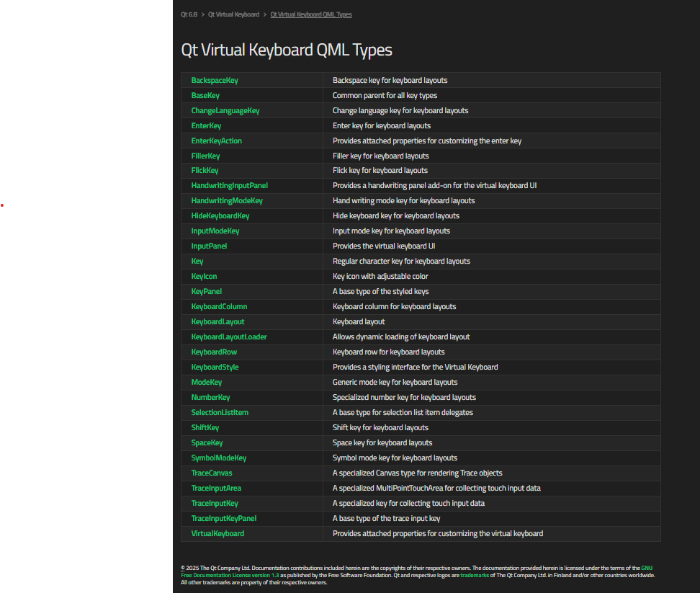Screen dimensions: 700x593
Task: Open the Qt 6.8 breadcrumb link
Action: click(189, 14)
